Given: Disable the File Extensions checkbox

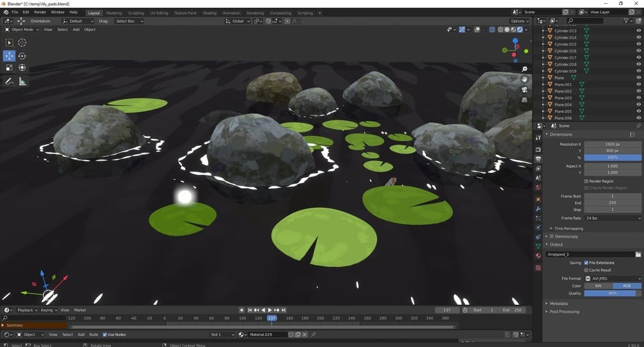Looking at the screenshot, I should point(586,262).
